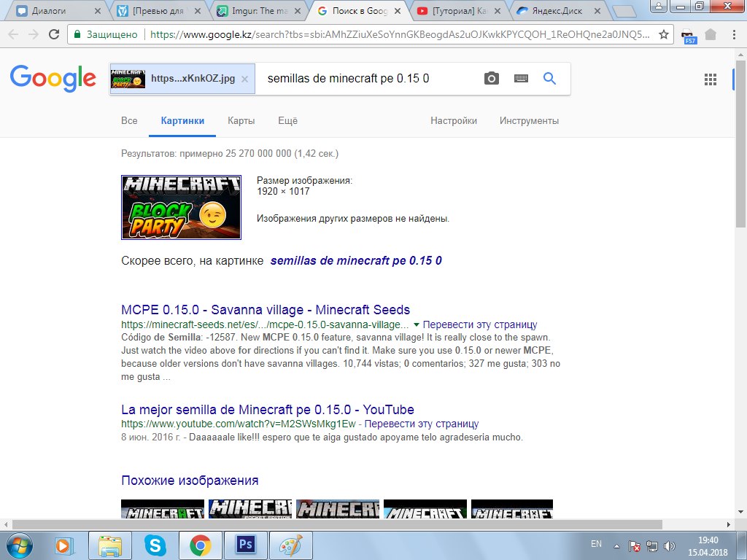Image resolution: width=747 pixels, height=560 pixels.
Task: Open Paint from the taskbar
Action: 290,545
